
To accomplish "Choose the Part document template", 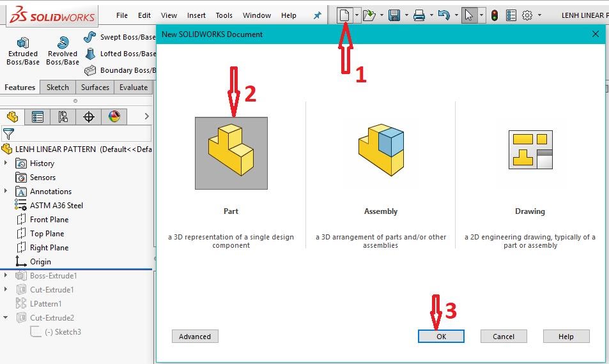I will click(x=231, y=153).
